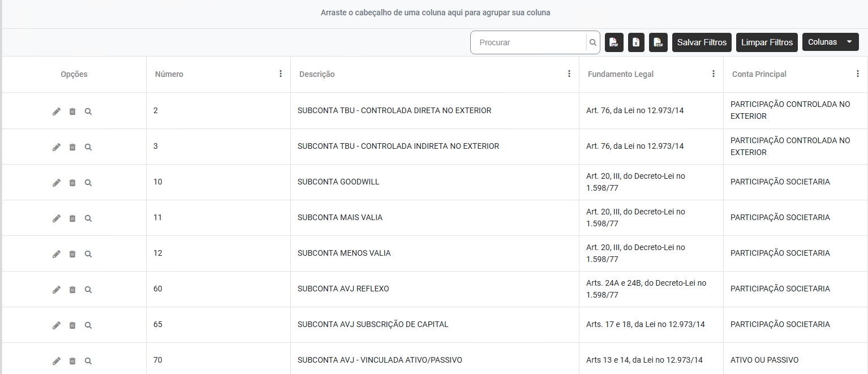
Task: Open Fundamento Legal column options menu
Action: point(714,74)
